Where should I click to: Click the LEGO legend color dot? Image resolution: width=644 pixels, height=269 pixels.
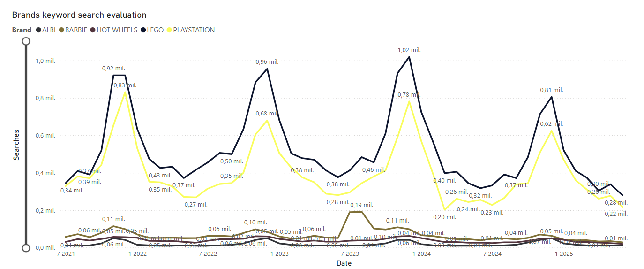(142, 30)
